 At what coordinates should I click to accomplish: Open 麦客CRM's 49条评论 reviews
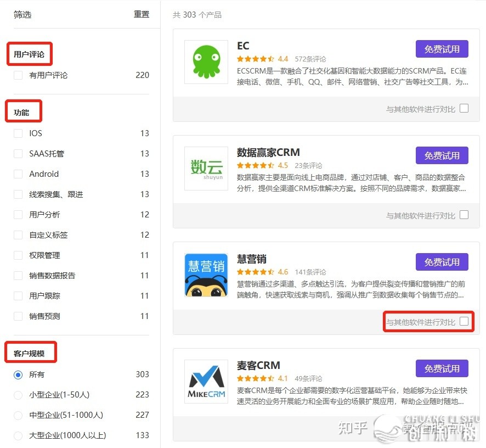click(x=308, y=378)
